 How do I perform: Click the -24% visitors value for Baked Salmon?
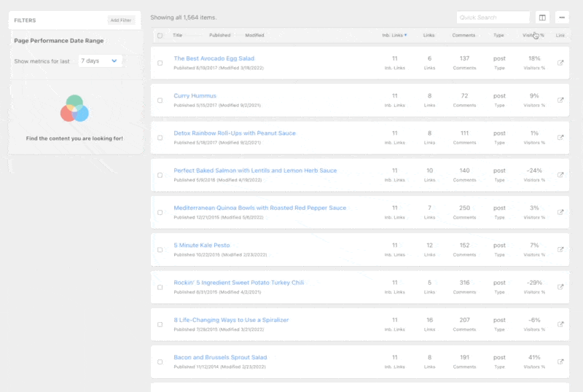click(534, 170)
